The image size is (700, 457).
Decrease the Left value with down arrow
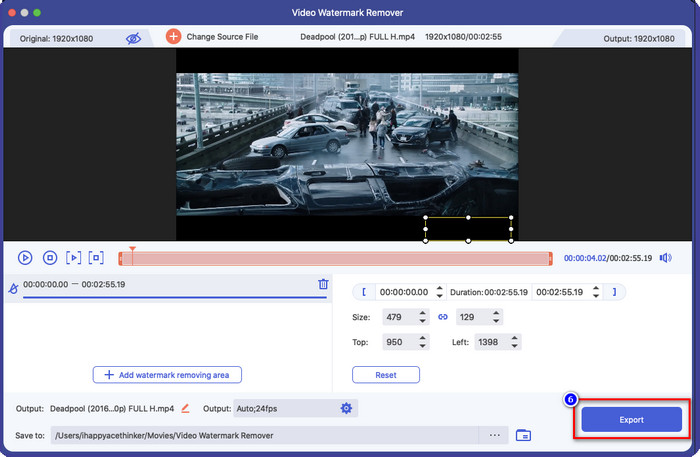point(515,346)
